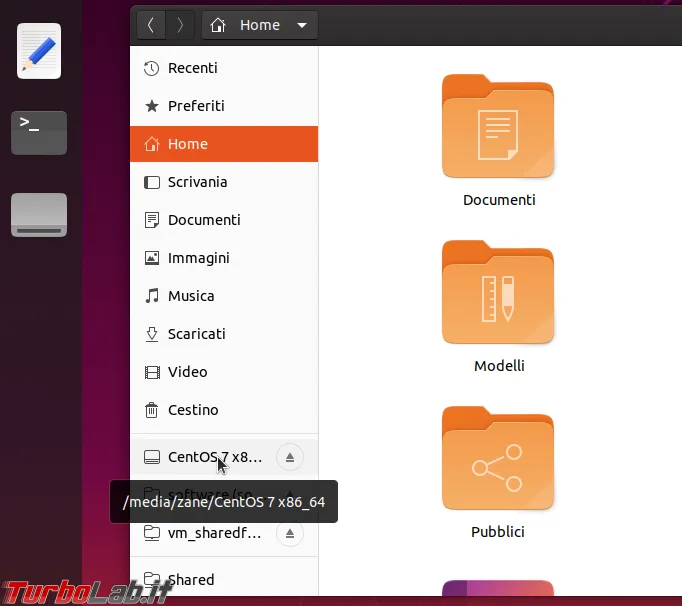Go back with the left arrow button
The image size is (682, 606).
(151, 25)
